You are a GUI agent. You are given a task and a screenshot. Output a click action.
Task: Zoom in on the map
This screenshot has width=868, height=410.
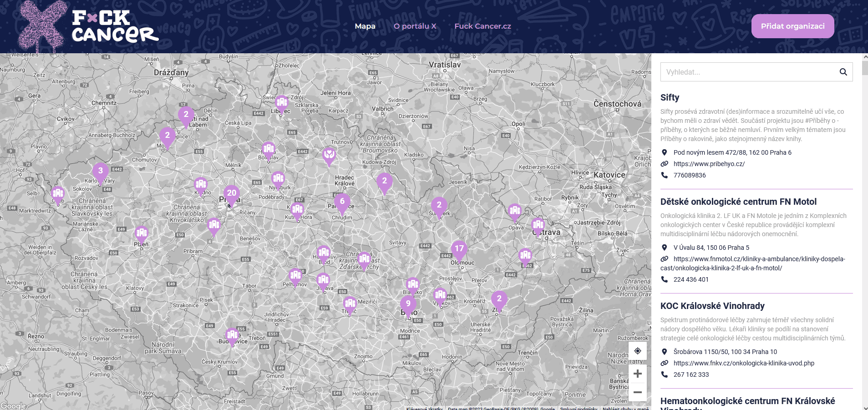coord(638,374)
